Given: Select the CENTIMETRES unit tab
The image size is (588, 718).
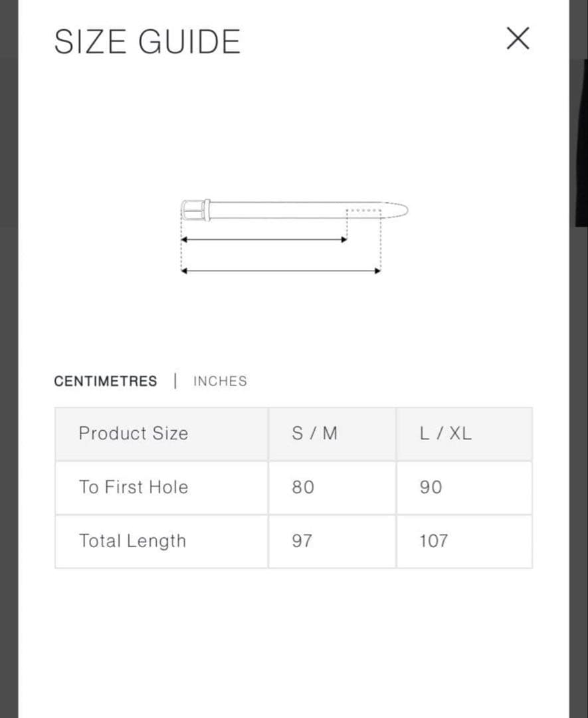Looking at the screenshot, I should (x=106, y=381).
